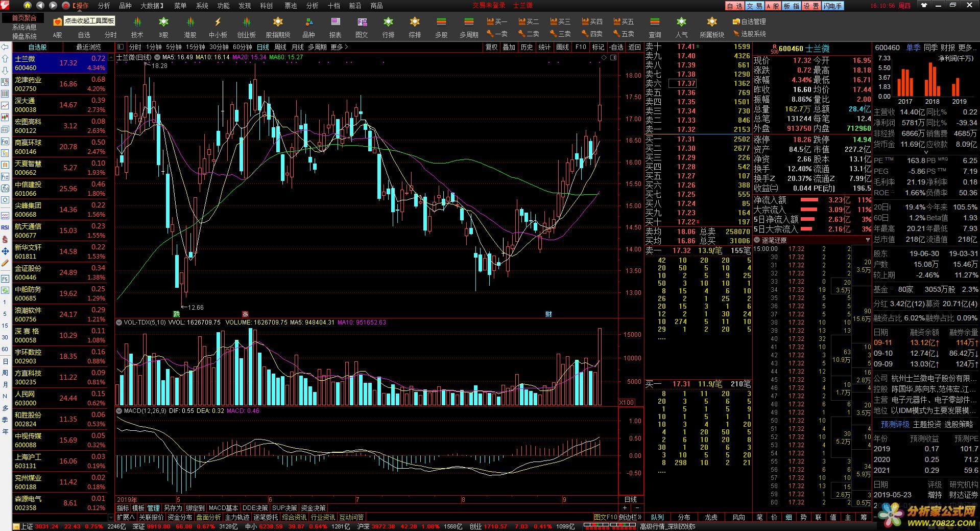Screen dimensions: 980x531
Task: Open the 资金分布 bottom tab
Action: 180,517
